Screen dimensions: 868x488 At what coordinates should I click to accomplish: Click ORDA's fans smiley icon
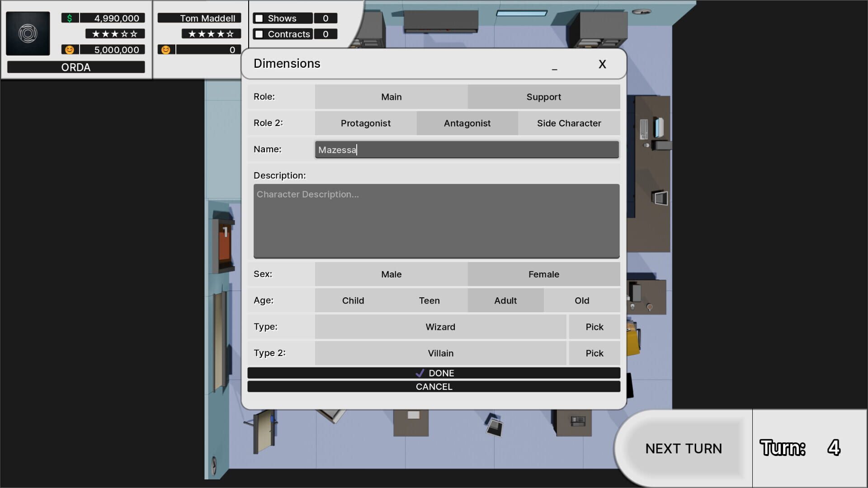pos(69,49)
